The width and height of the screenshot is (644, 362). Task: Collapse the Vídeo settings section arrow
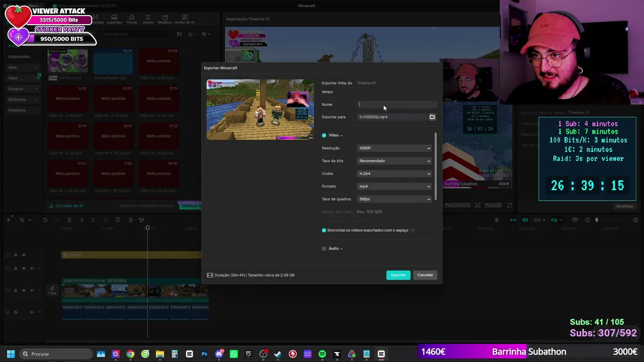coord(341,136)
